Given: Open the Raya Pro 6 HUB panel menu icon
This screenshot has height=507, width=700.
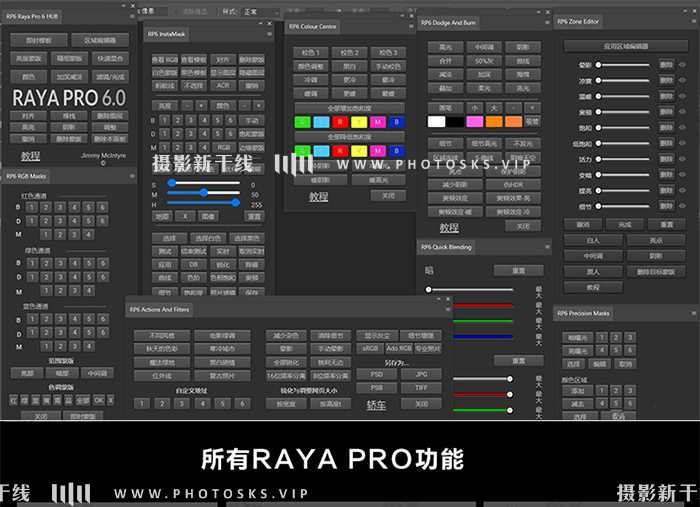Looking at the screenshot, I should (133, 16).
